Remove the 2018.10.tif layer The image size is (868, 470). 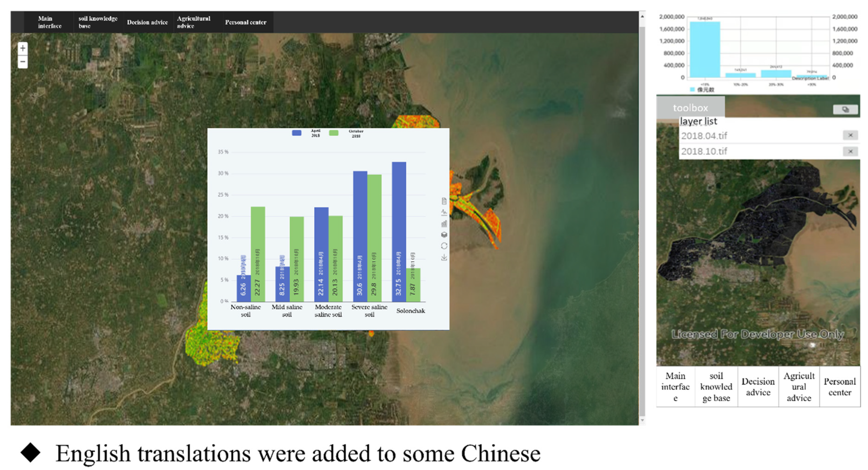(850, 151)
